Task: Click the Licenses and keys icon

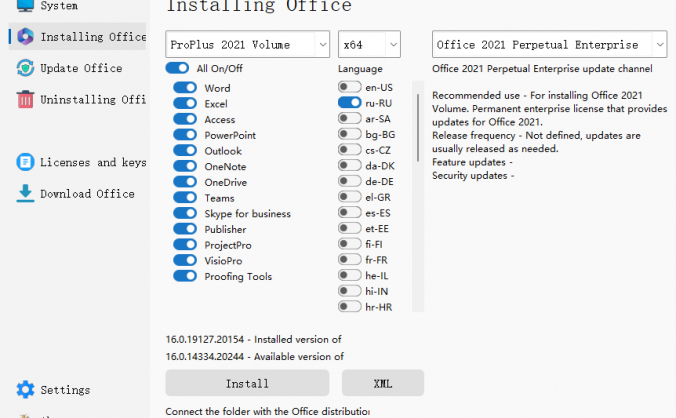Action: 25,162
